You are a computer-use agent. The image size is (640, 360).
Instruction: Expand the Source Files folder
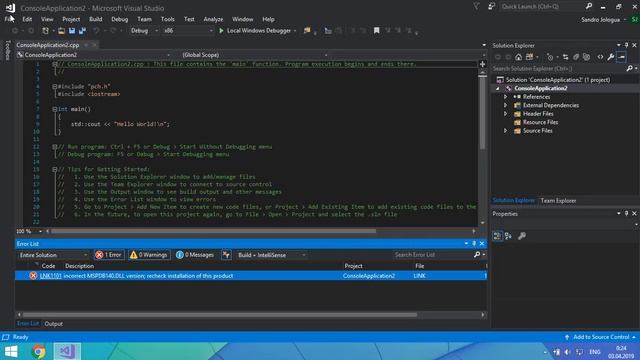pos(505,131)
